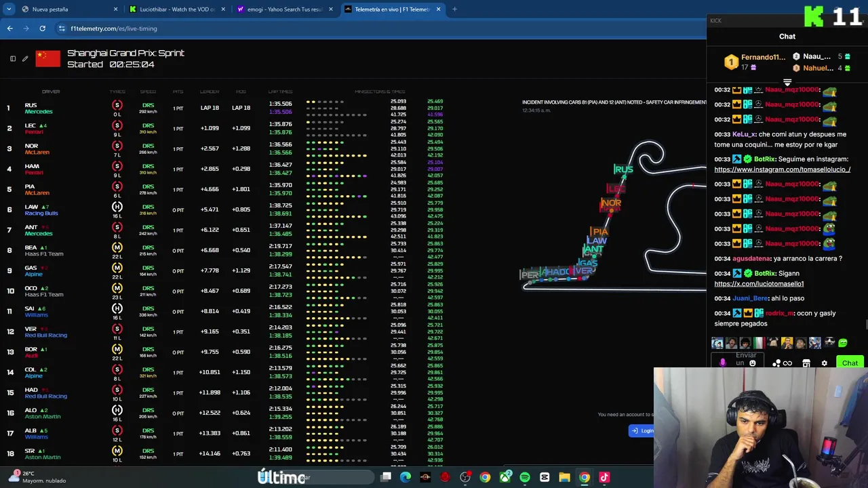The width and height of the screenshot is (868, 488).
Task: Click the KeLu_x username in chat
Action: tap(744, 134)
